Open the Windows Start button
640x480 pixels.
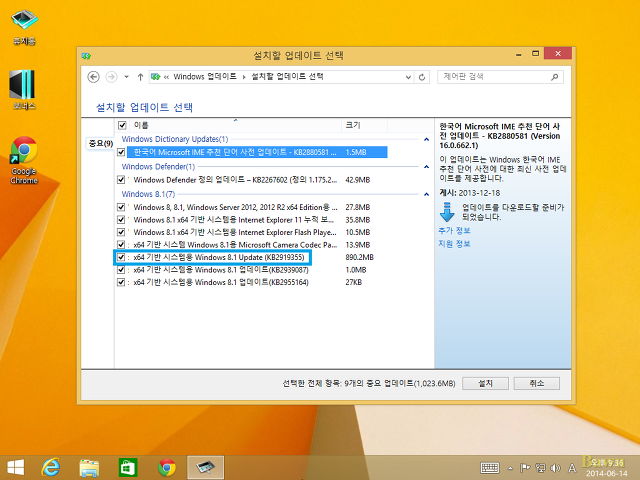click(x=16, y=468)
